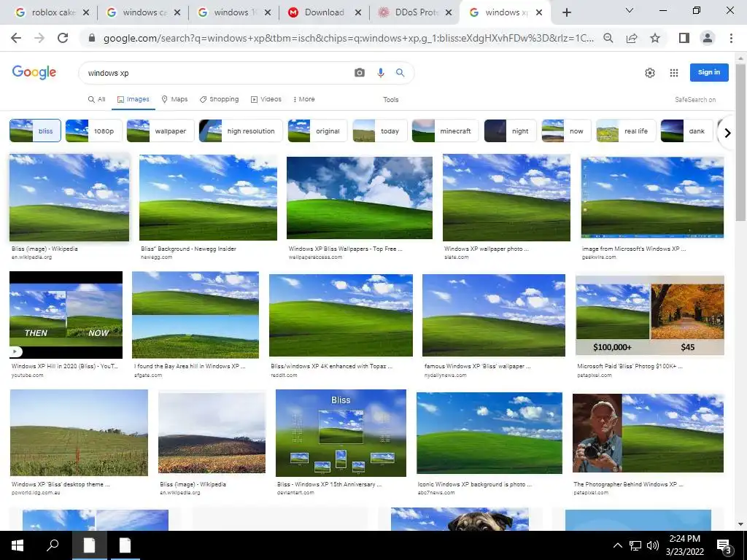
Task: Search by image using camera icon
Action: (360, 73)
